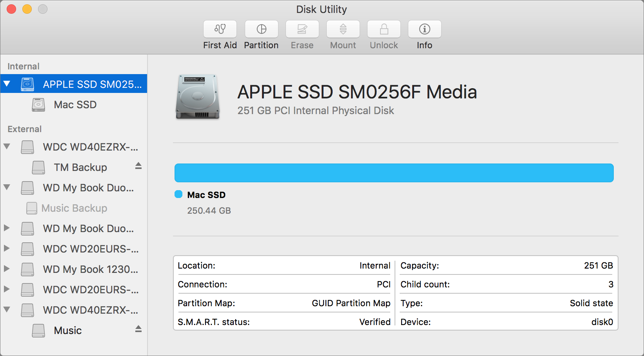Click the blue Mac SSD partition bar

pos(392,173)
